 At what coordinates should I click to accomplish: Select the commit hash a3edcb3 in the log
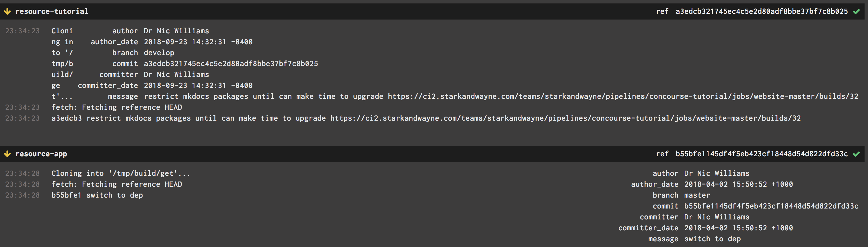click(66, 118)
